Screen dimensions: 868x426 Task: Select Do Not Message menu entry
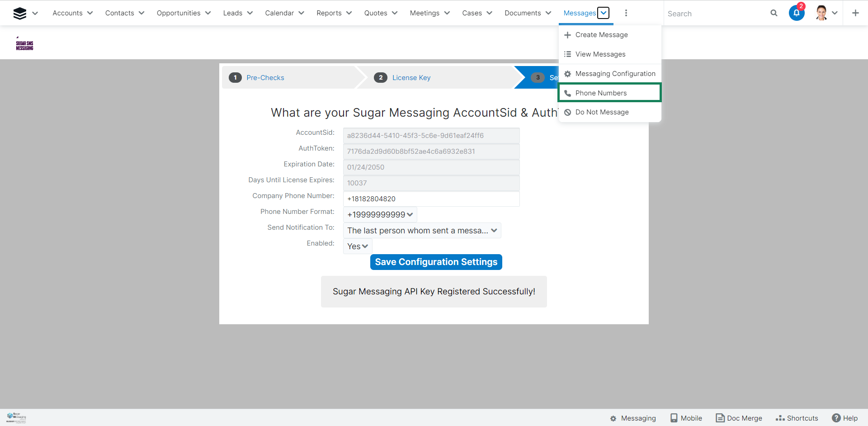point(602,112)
